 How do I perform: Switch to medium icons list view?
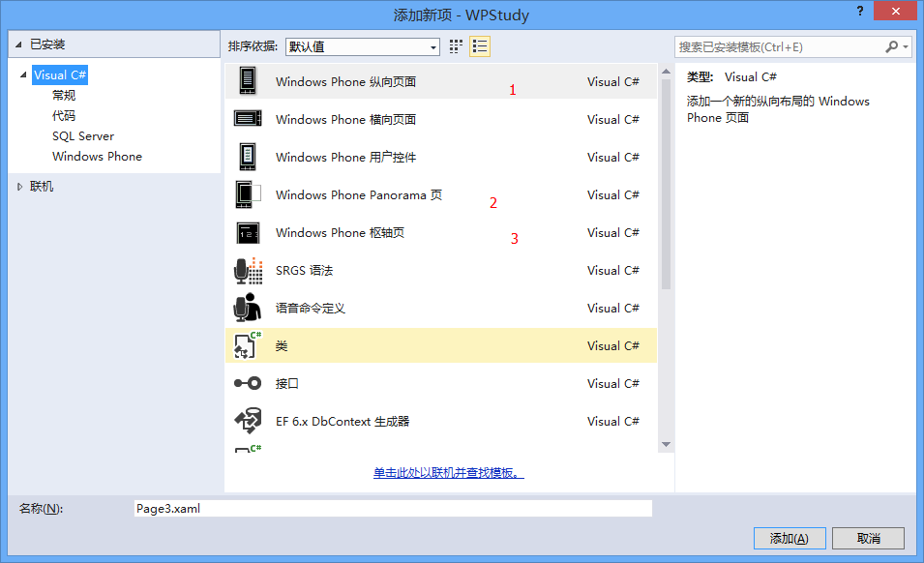click(480, 46)
